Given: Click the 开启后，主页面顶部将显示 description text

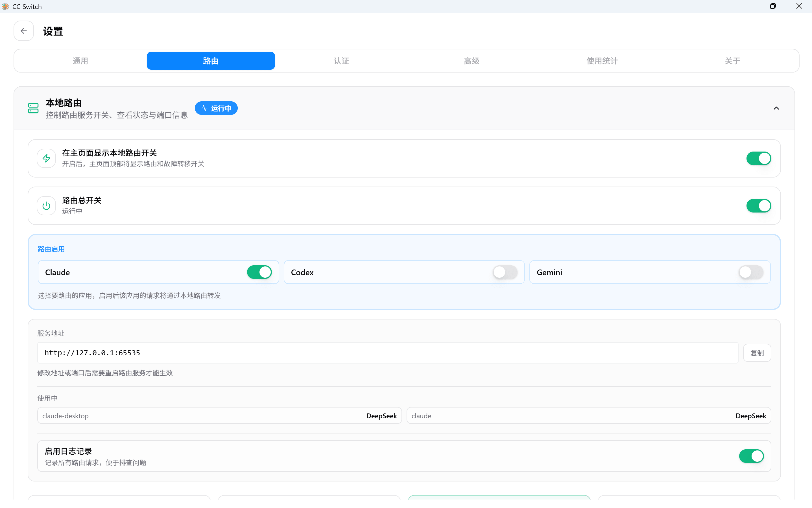Looking at the screenshot, I should pos(133,164).
